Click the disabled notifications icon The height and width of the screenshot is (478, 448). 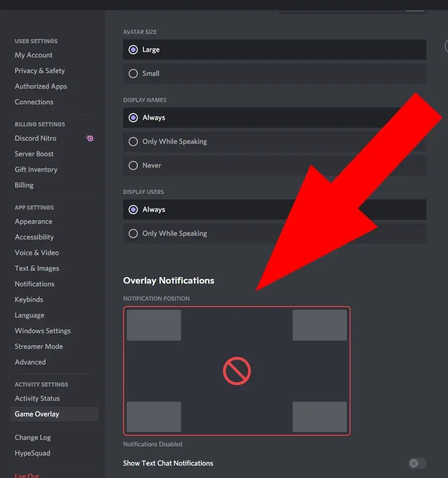pos(237,371)
